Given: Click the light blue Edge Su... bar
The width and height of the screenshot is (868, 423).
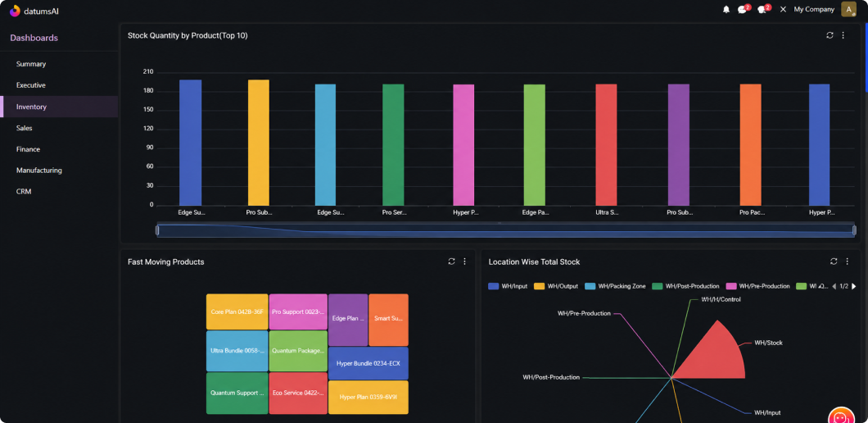Looking at the screenshot, I should pos(326,145).
